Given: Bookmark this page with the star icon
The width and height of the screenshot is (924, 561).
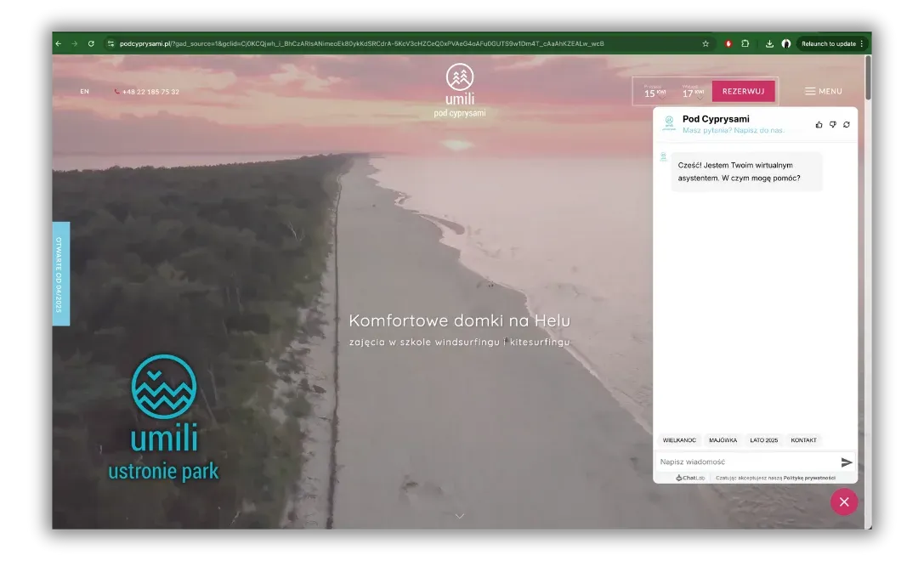Looking at the screenshot, I should [706, 43].
